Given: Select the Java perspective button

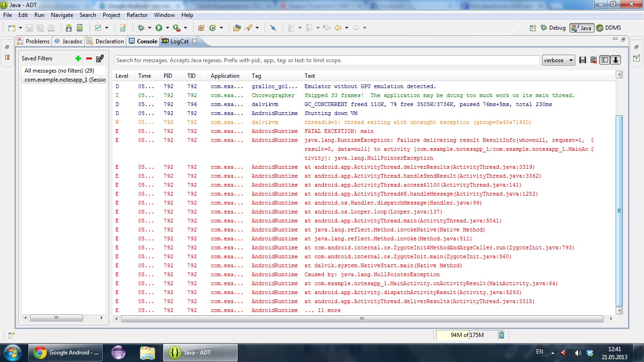Looking at the screenshot, I should point(581,28).
